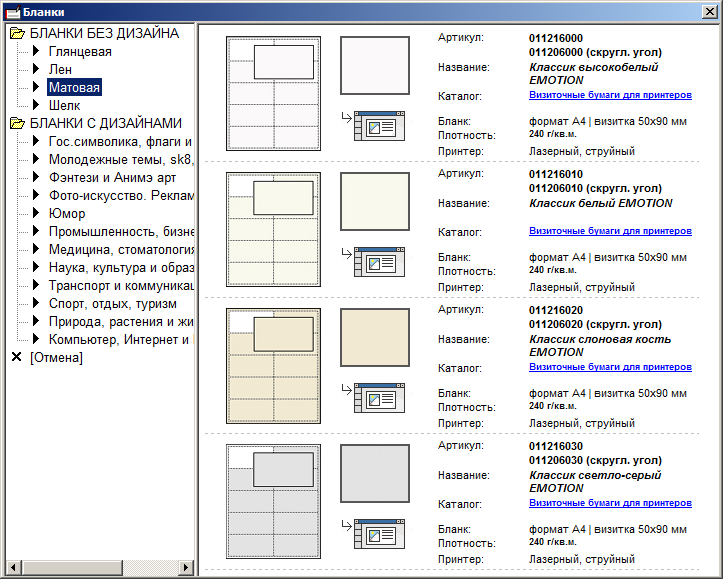Expand the Матовая arrow
723x579 pixels.
coord(36,87)
